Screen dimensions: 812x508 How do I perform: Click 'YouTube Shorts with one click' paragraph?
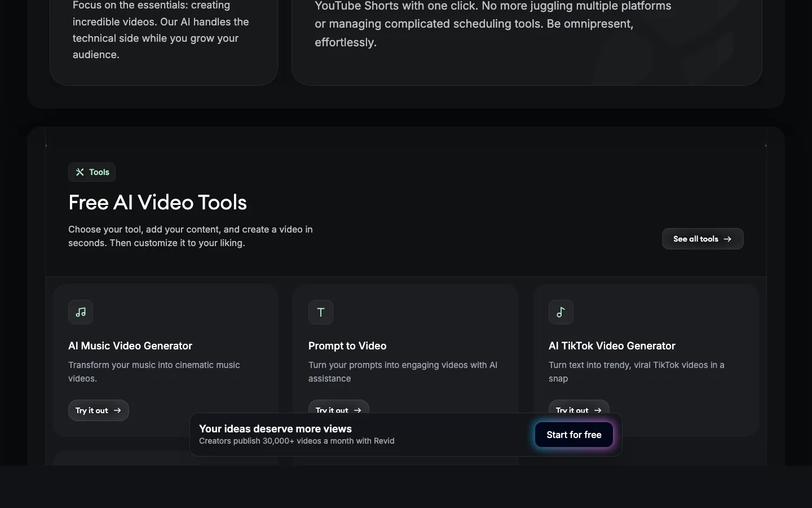click(493, 24)
